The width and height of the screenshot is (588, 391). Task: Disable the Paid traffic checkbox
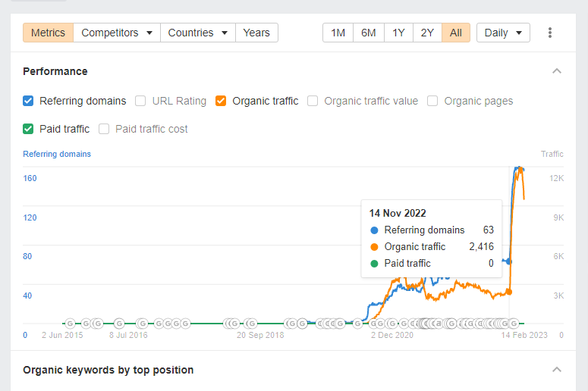(28, 129)
